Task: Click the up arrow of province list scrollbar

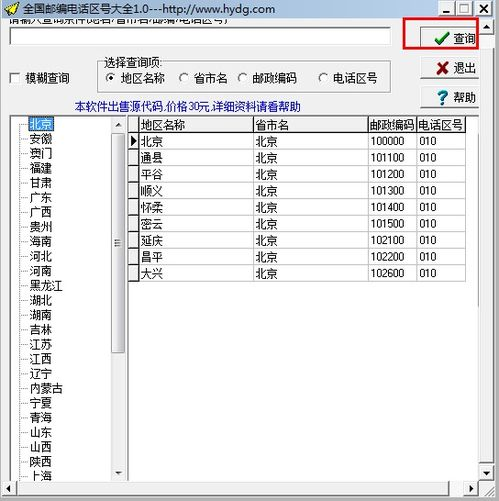Action: tap(118, 125)
